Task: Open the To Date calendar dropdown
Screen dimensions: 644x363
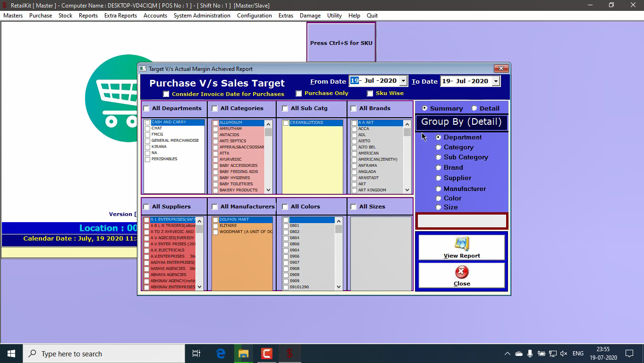Action: point(495,81)
